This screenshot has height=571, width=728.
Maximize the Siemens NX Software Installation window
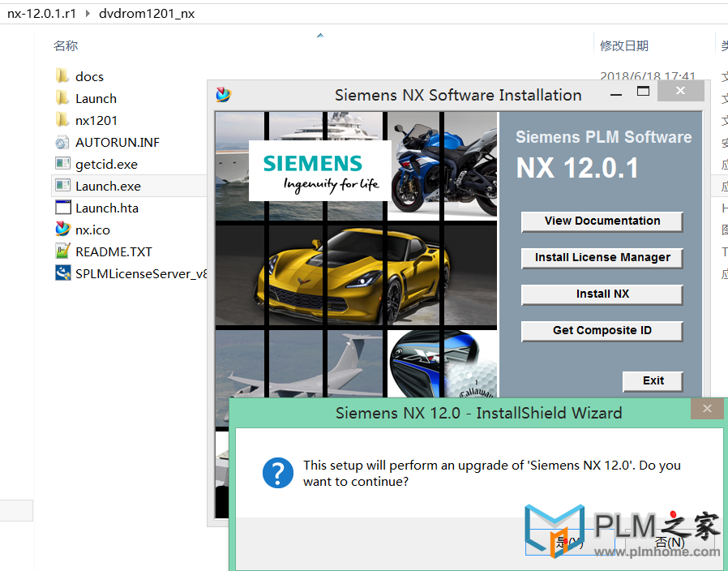643,92
